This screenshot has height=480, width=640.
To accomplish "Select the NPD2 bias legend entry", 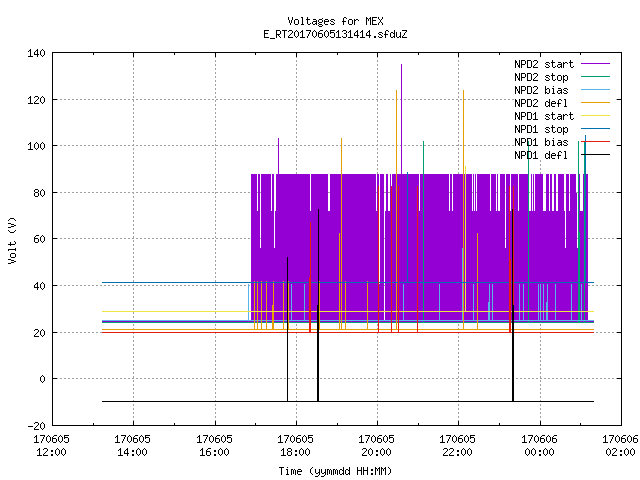I will click(x=541, y=90).
